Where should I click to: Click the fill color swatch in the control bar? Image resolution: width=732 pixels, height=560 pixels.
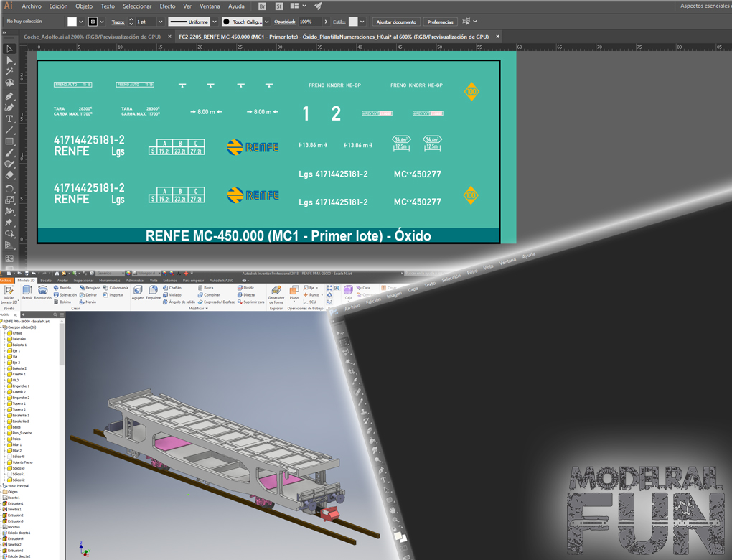(70, 22)
